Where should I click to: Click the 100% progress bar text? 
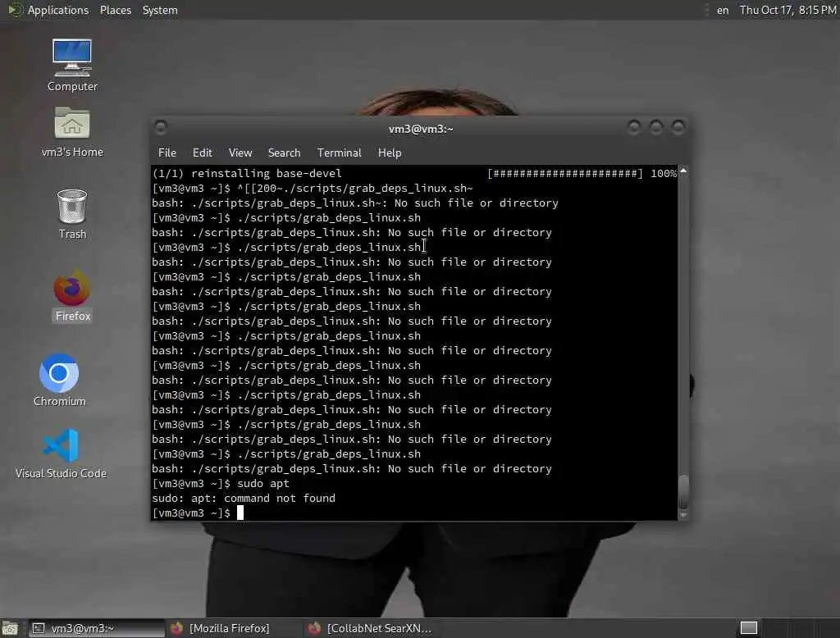[x=663, y=174]
